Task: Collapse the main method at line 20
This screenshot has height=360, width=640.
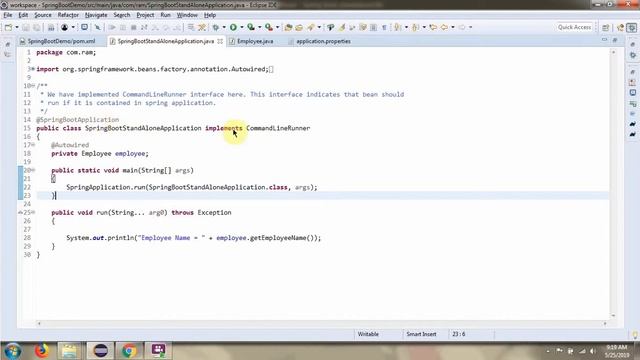Action: (33, 170)
